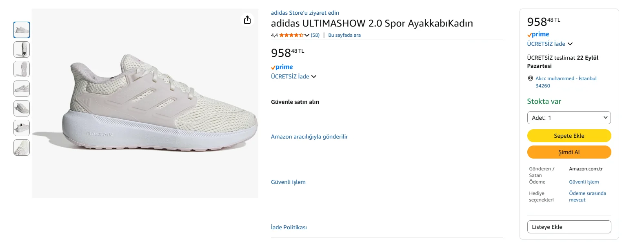
Task: Open the Adet quantity dropdown
Action: (x=569, y=118)
